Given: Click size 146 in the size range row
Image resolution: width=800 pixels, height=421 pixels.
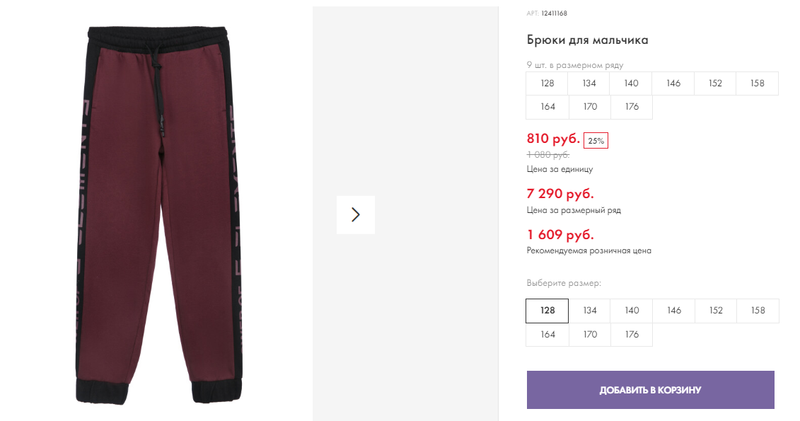Looking at the screenshot, I should (x=673, y=84).
